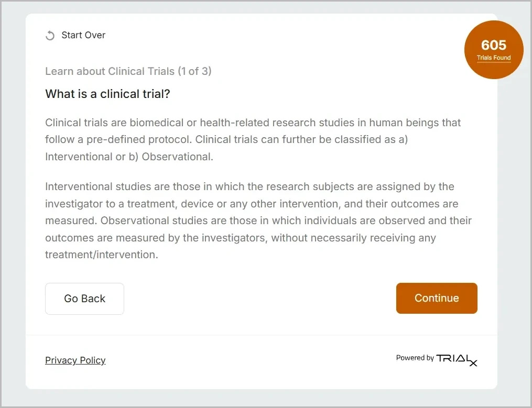Click the "Powered by" footer text
Viewport: 532px width, 408px height.
[x=415, y=358]
